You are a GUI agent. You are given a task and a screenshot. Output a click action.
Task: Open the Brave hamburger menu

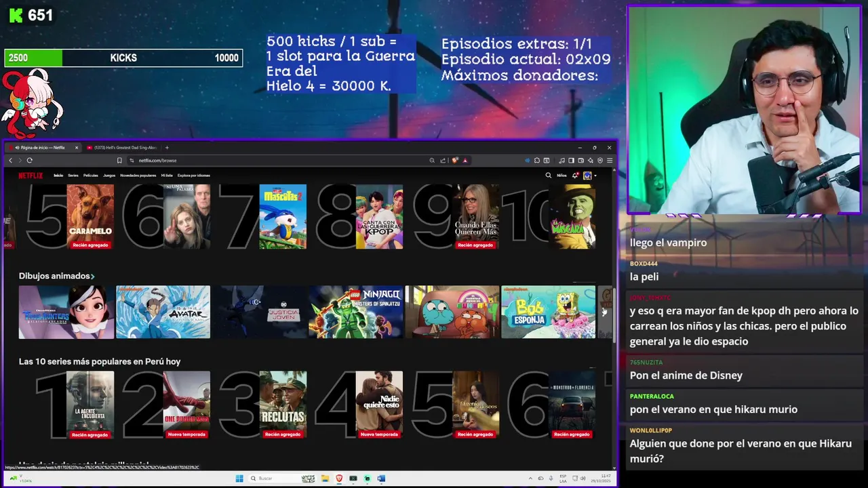pos(610,161)
